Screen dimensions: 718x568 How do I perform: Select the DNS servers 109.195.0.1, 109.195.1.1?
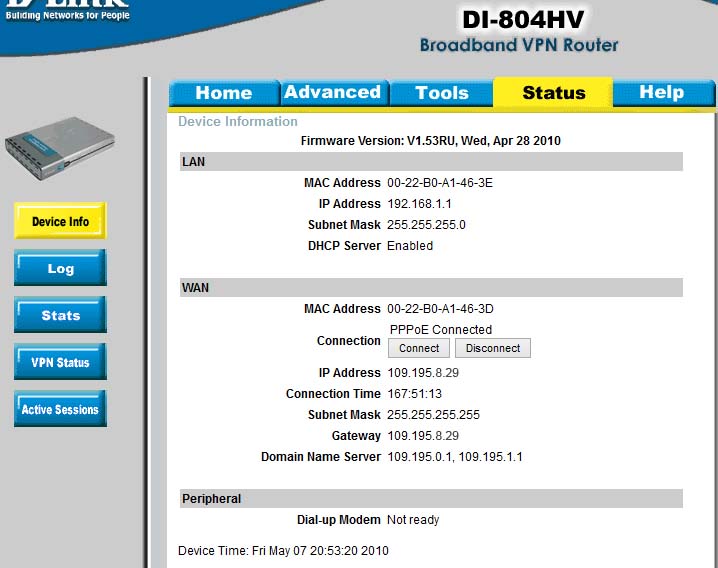tap(455, 457)
